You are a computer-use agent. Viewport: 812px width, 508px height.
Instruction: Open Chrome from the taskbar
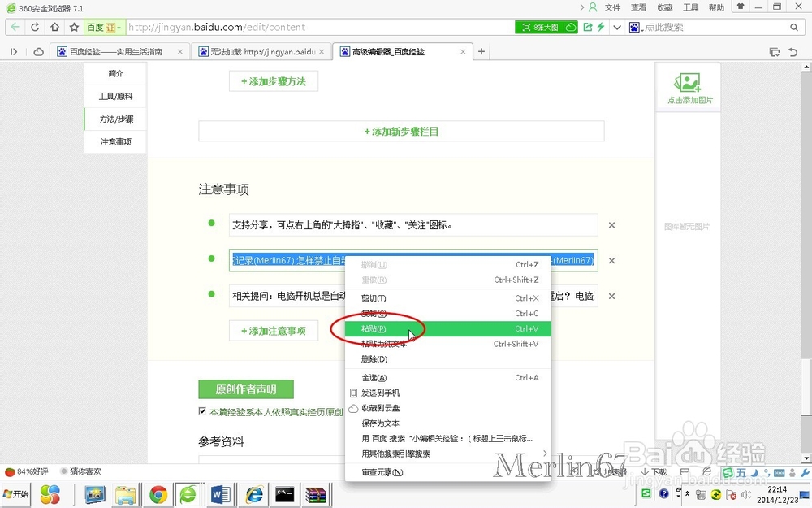click(158, 494)
